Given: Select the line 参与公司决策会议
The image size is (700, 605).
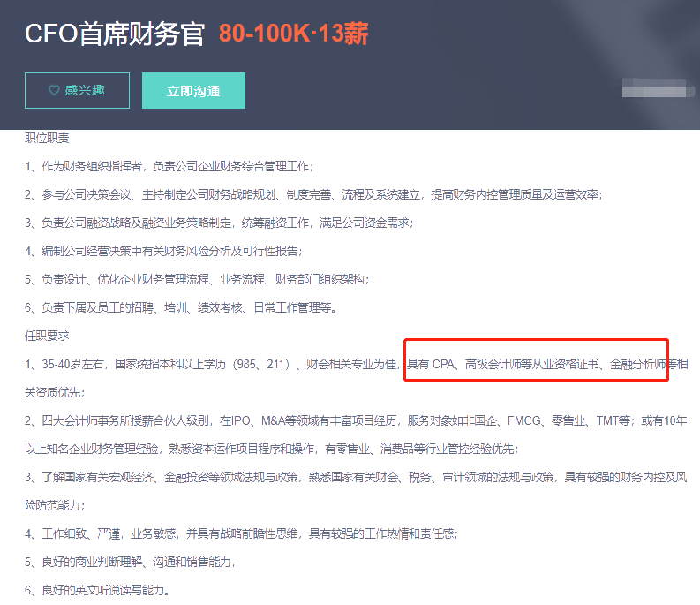Looking at the screenshot, I should tap(313, 194).
